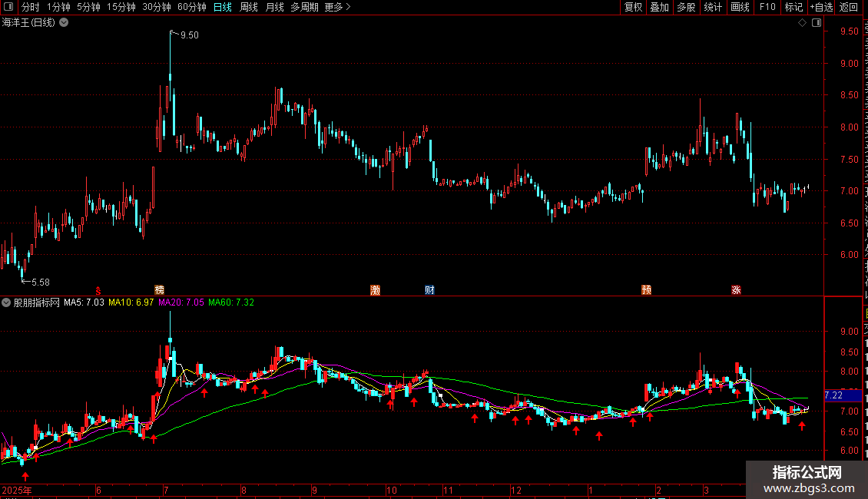Open dropdown next to 海洋王(日线) title
Viewport: 868px width, 499px height.
click(65, 23)
